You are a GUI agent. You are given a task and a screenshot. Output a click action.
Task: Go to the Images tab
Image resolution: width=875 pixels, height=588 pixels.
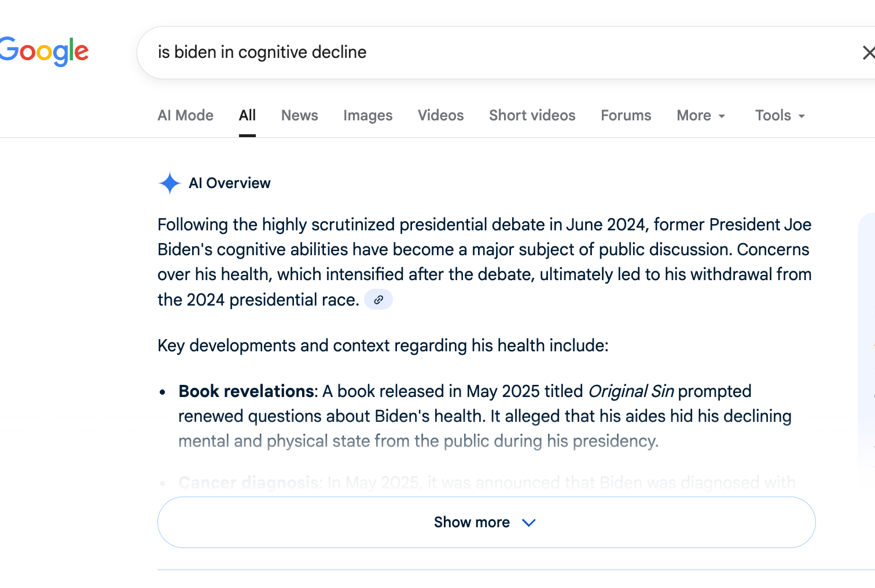(367, 116)
